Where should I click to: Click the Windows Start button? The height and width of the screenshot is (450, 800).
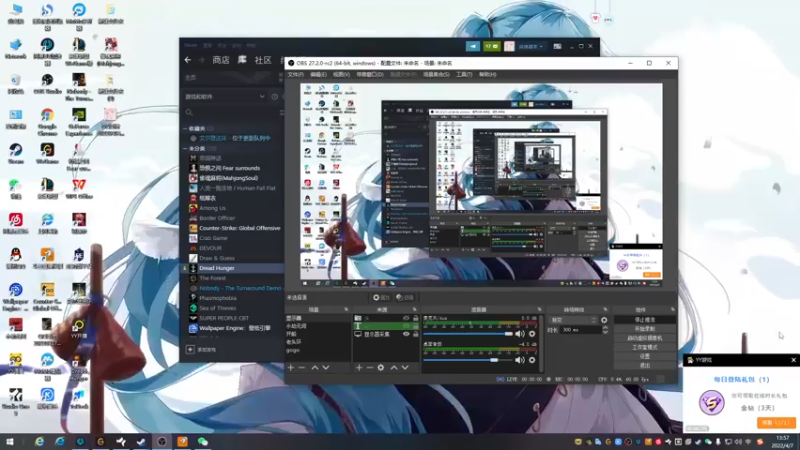coord(10,442)
